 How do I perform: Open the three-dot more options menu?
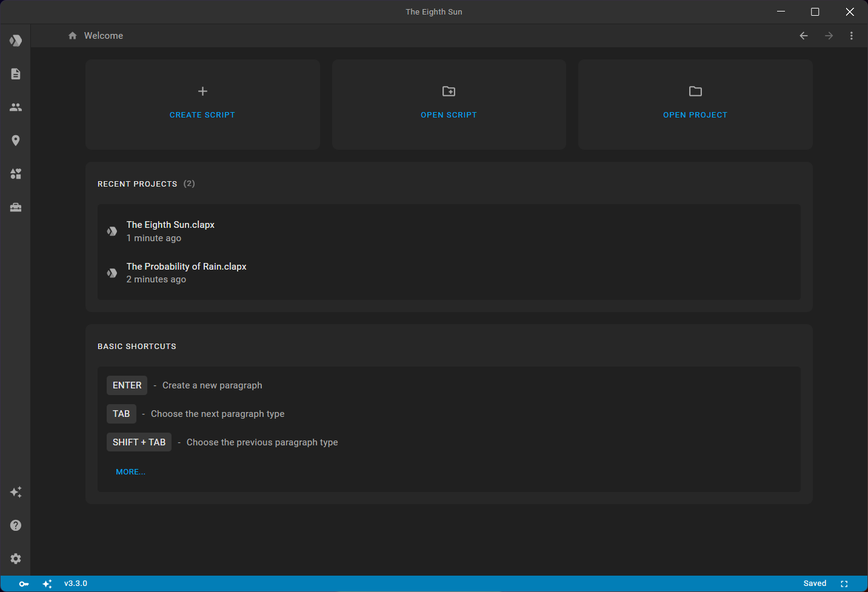click(x=852, y=36)
